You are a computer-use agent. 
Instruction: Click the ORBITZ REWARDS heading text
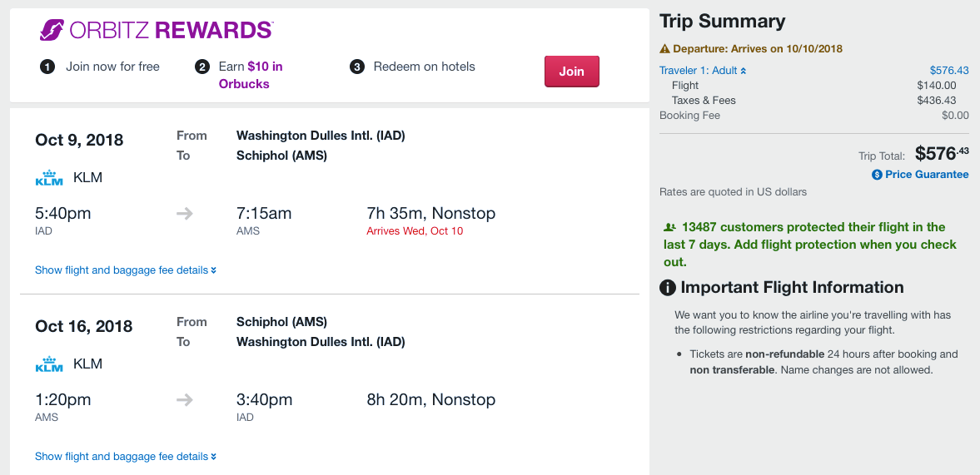(x=171, y=31)
